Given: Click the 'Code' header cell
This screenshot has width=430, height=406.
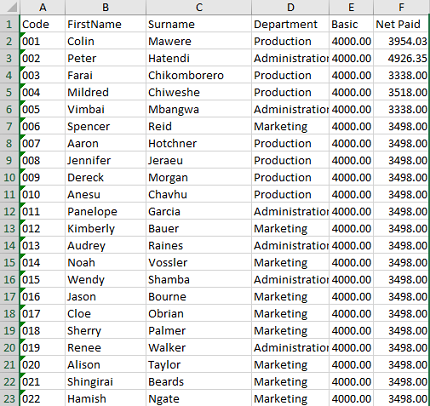Looking at the screenshot, I should pos(43,24).
